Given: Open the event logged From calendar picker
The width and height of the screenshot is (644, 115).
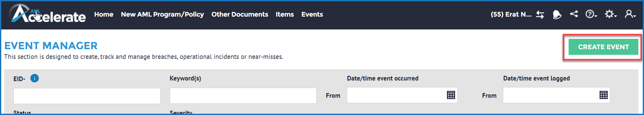Looking at the screenshot, I should coord(603,95).
